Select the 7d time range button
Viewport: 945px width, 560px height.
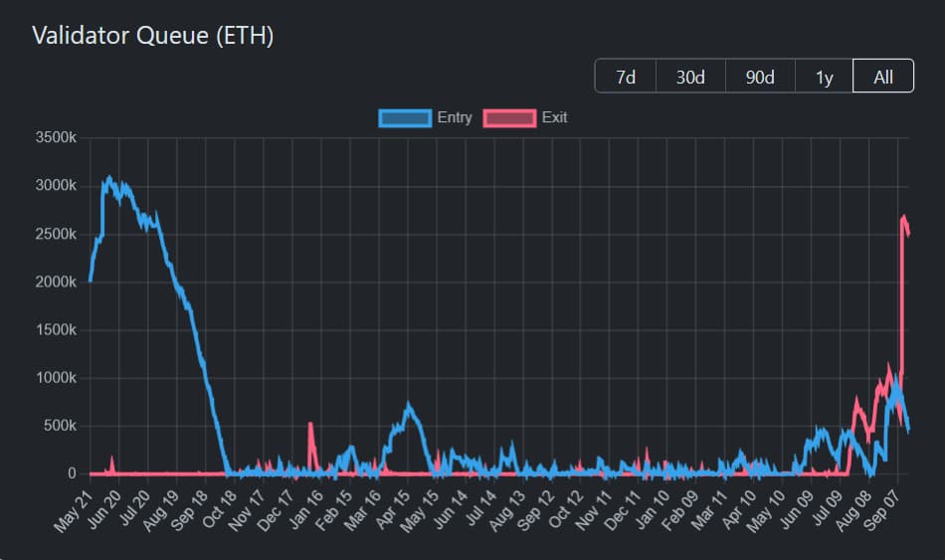[x=626, y=77]
